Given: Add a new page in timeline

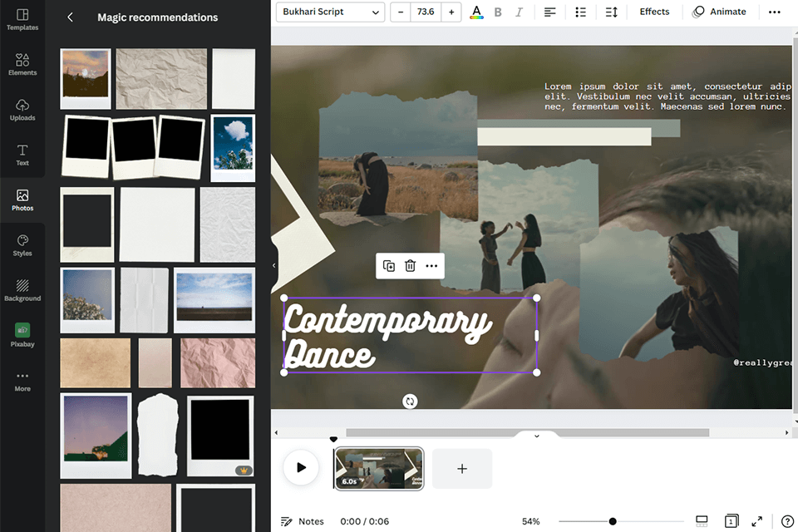Looking at the screenshot, I should coord(462,469).
